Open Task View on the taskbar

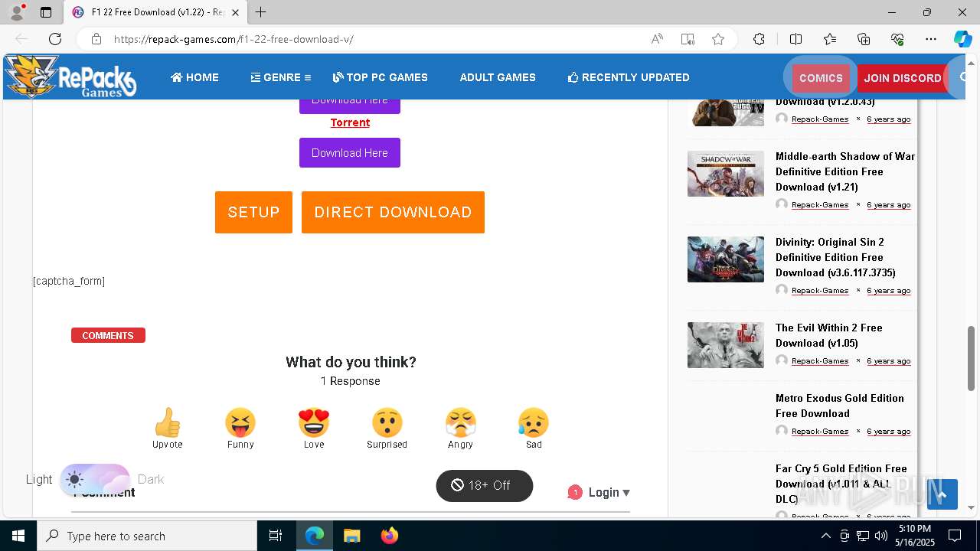(x=276, y=536)
